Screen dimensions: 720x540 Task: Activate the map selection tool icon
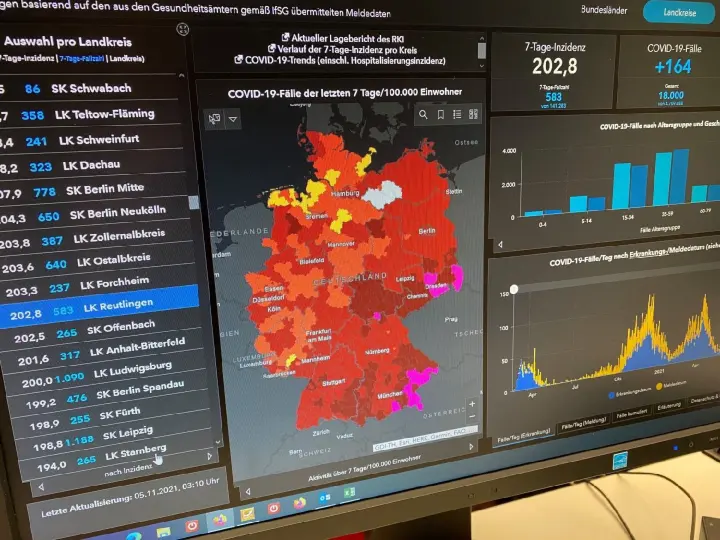[214, 119]
